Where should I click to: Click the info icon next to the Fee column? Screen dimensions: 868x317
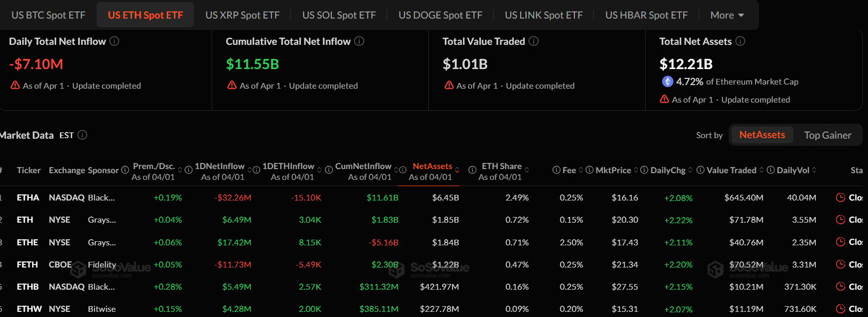pyautogui.click(x=557, y=170)
